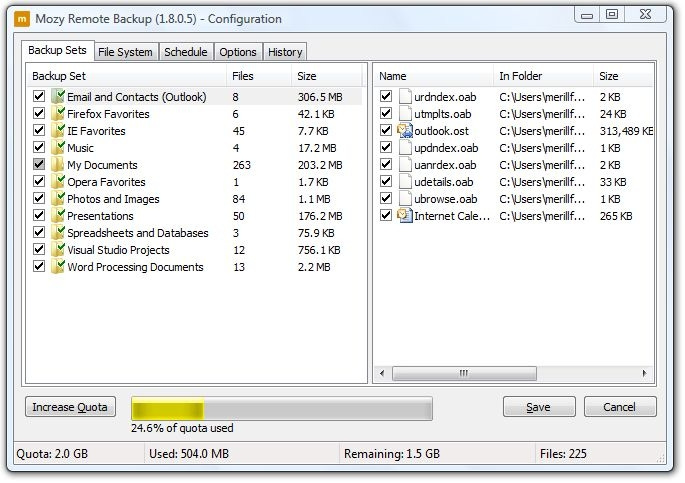Select the 'udetails.oab' file name

tap(443, 182)
